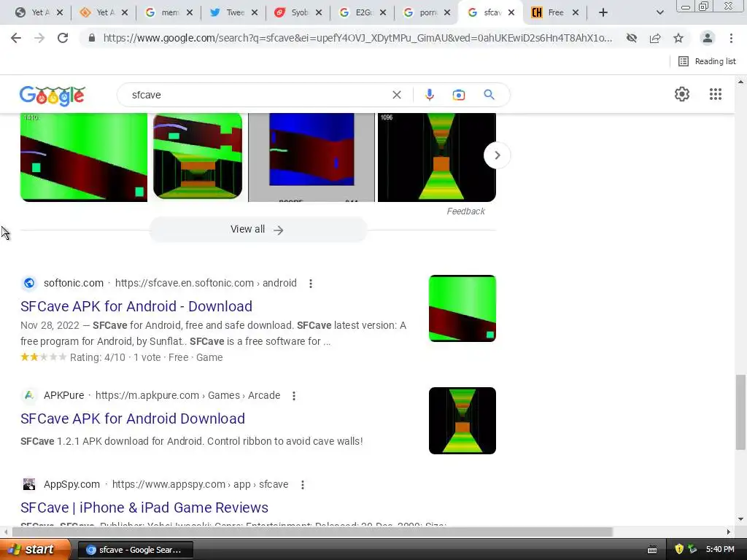This screenshot has height=560, width=747.
Task: Open a new tab with plus button
Action: coord(603,12)
